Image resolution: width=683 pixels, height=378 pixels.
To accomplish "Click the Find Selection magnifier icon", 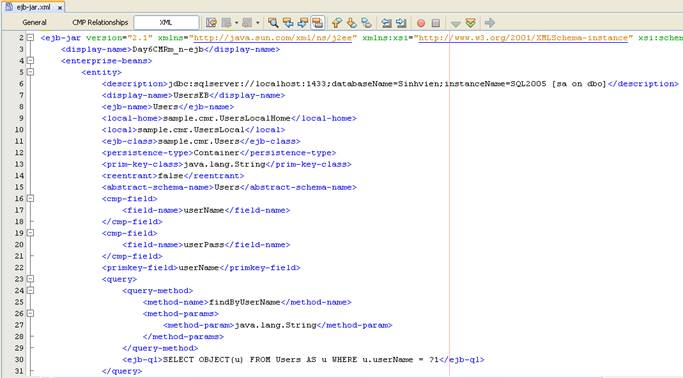I will click(x=273, y=23).
